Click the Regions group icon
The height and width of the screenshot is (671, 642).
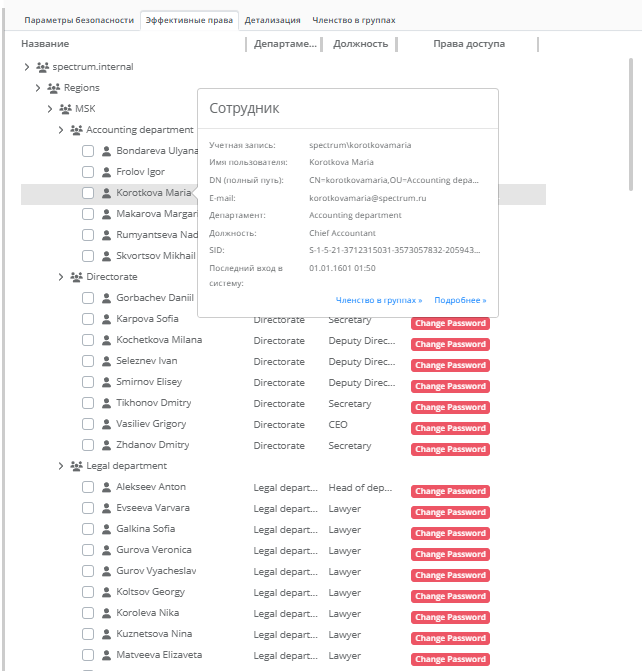tap(54, 88)
